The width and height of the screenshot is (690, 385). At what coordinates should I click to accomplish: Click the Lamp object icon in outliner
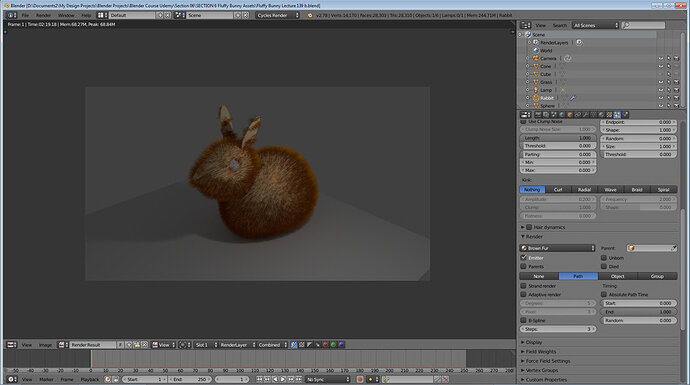coord(536,90)
